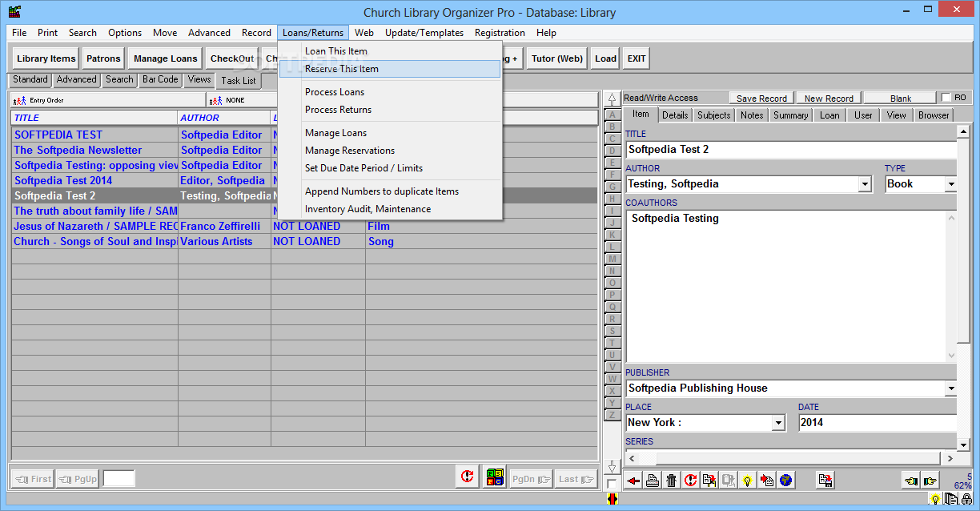The width and height of the screenshot is (980, 511).
Task: Click the Save Record button
Action: [761, 99]
